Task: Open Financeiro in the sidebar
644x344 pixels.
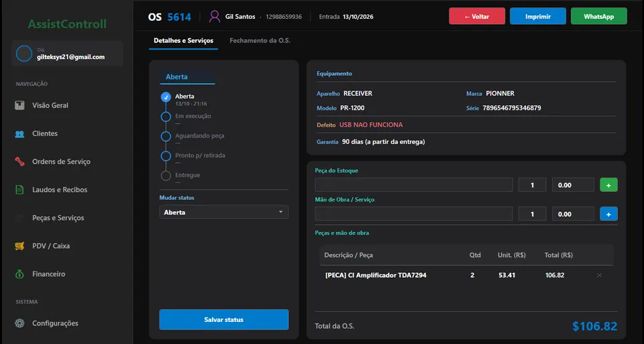Action: (49, 274)
